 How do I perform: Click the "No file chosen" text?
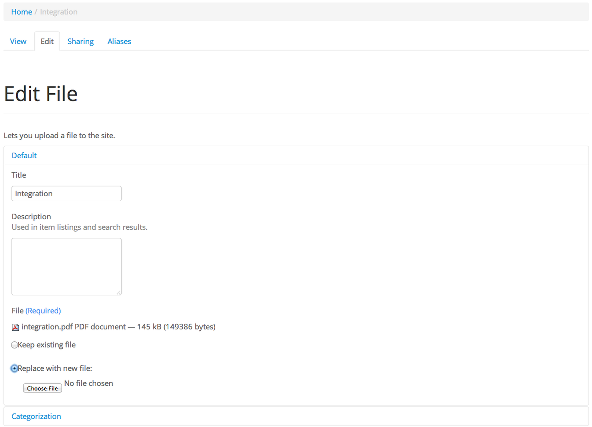[x=89, y=383]
